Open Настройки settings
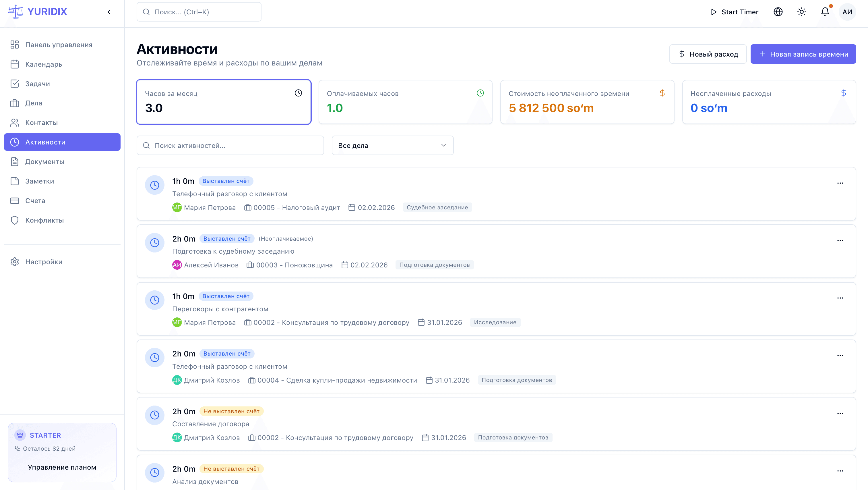Screen dimensions: 868x490 [x=62, y=262]
